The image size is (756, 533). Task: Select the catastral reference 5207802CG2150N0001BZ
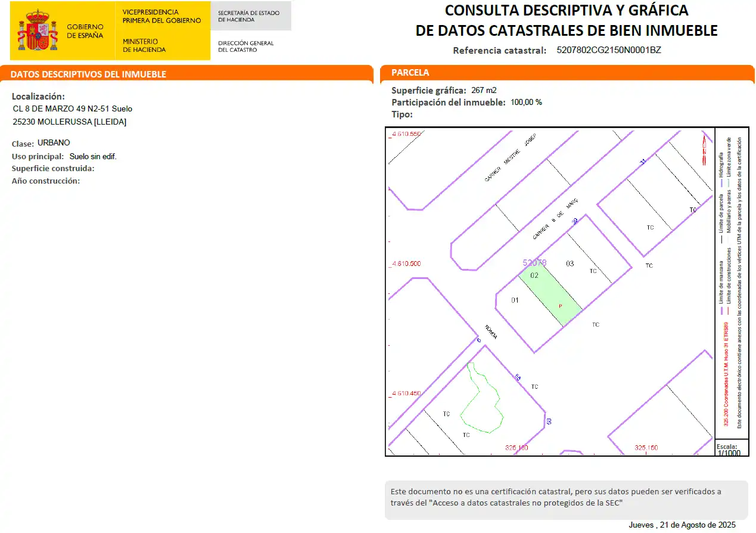click(609, 50)
